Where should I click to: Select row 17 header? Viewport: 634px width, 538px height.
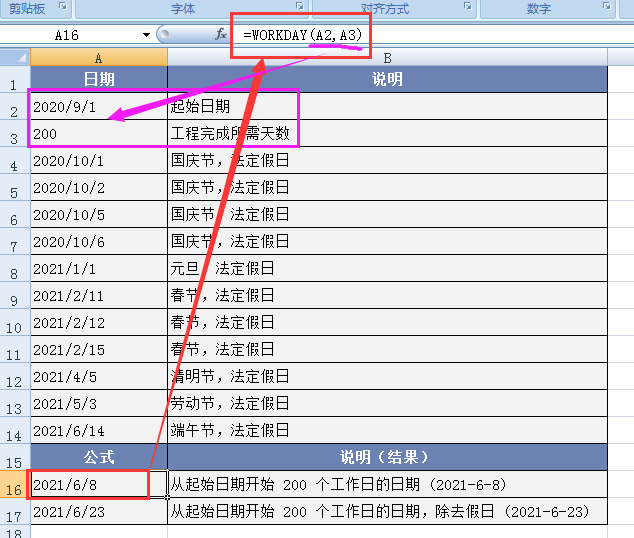(15, 512)
